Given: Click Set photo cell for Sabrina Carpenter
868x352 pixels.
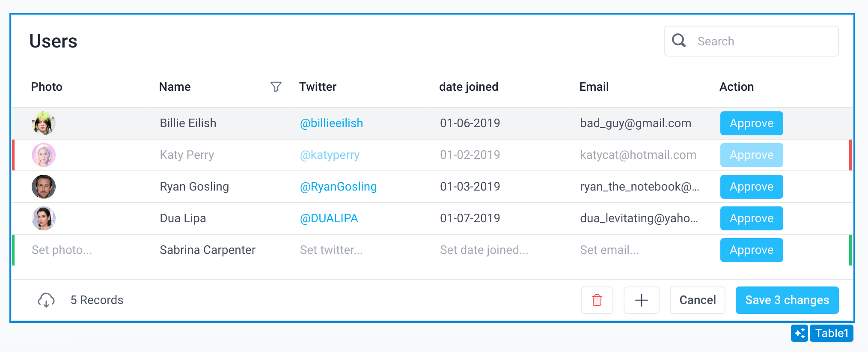Looking at the screenshot, I should pyautogui.click(x=62, y=250).
